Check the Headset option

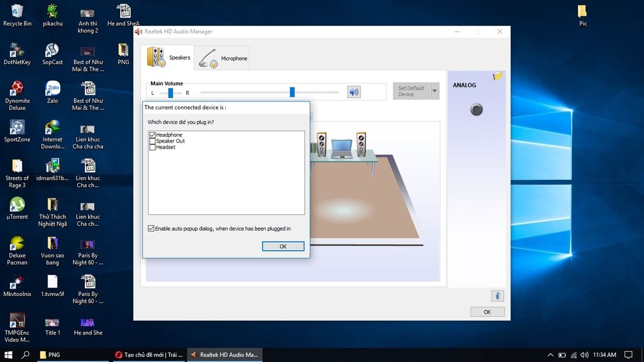[x=153, y=147]
